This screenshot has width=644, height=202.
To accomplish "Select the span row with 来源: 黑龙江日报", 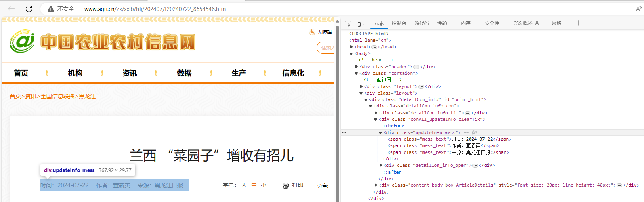I will pos(448,152).
